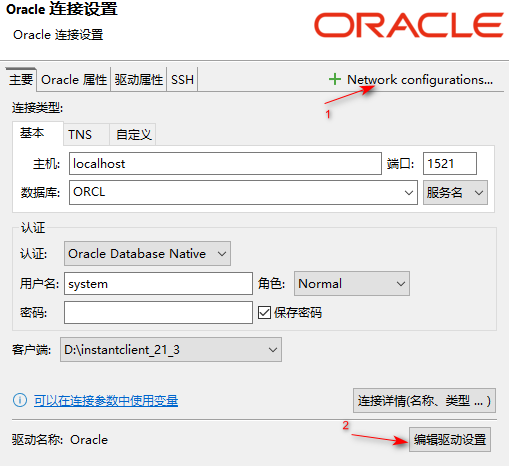The image size is (509, 466).
Task: Click the empty 密码 input field
Action: [x=158, y=313]
